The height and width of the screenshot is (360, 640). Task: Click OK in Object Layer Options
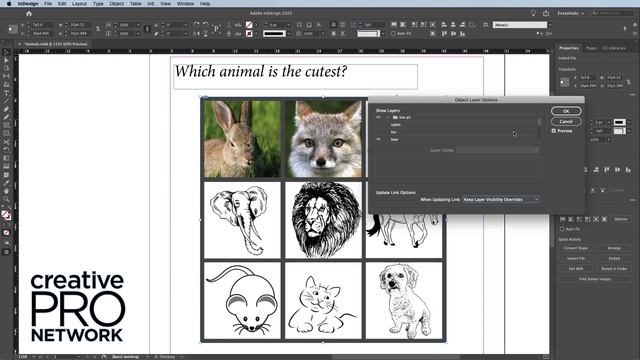click(566, 111)
